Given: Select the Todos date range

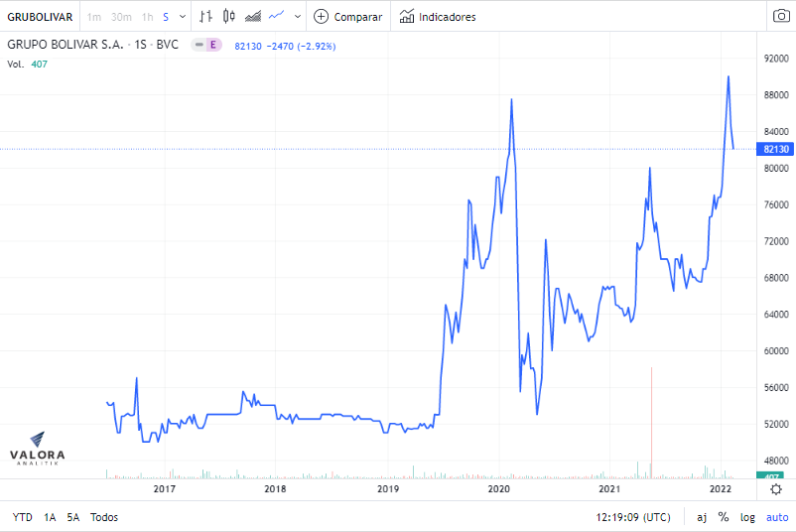Looking at the screenshot, I should [104, 517].
